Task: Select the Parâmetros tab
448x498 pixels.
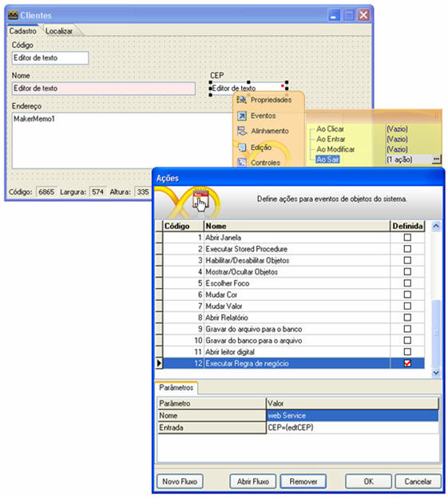Action: (176, 388)
